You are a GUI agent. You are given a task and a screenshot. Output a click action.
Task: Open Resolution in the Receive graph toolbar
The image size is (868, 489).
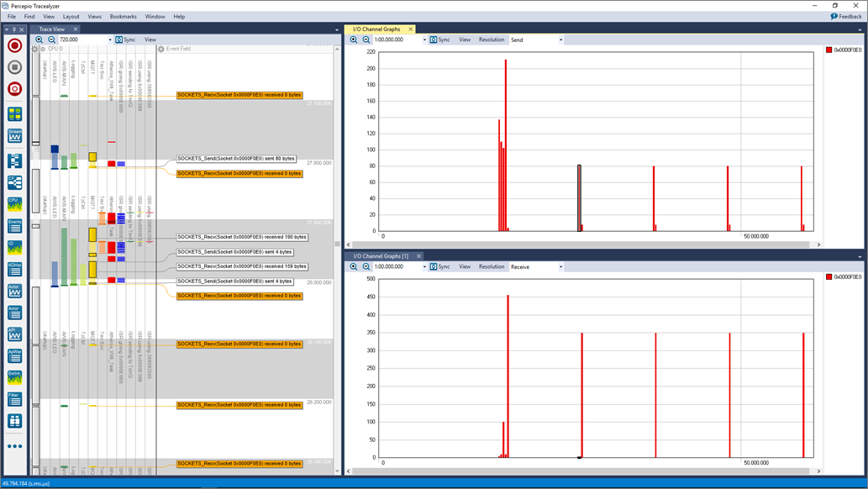pos(492,266)
